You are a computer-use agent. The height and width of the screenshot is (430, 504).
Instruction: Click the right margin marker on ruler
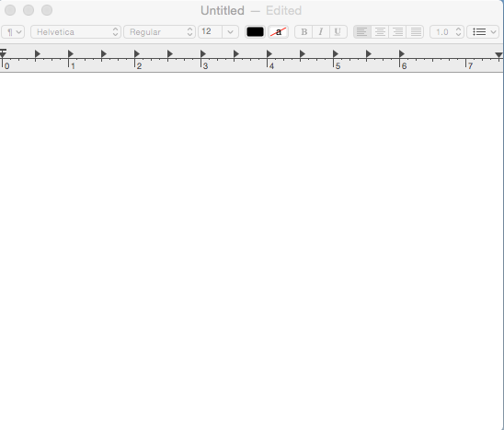point(498,55)
